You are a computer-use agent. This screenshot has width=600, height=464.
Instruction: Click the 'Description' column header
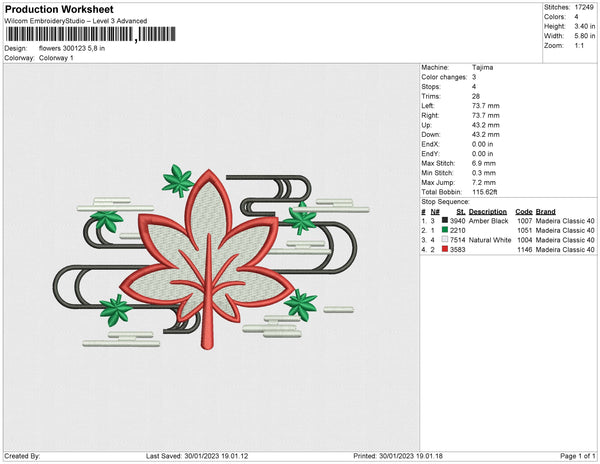click(x=488, y=212)
